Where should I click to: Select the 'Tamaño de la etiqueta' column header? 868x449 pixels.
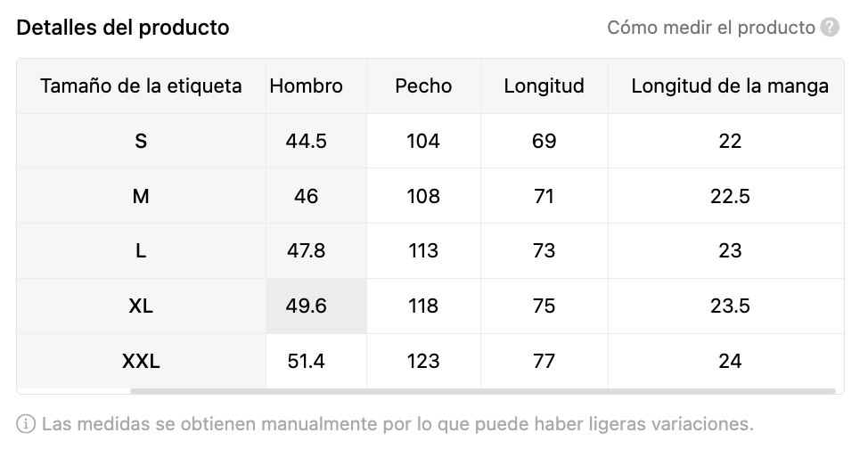coord(141,86)
